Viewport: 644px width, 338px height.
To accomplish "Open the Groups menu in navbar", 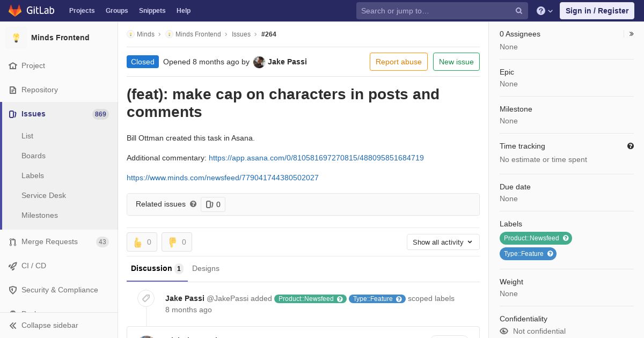I will coord(116,11).
